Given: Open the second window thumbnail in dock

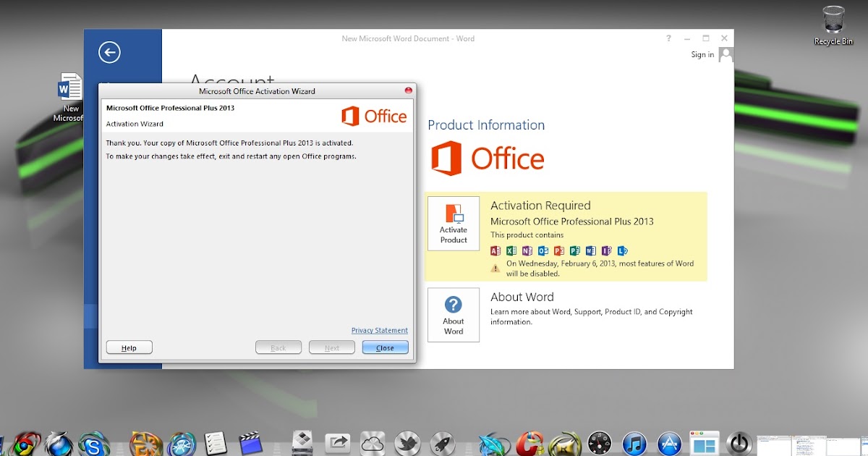Looking at the screenshot, I should pyautogui.click(x=809, y=446).
